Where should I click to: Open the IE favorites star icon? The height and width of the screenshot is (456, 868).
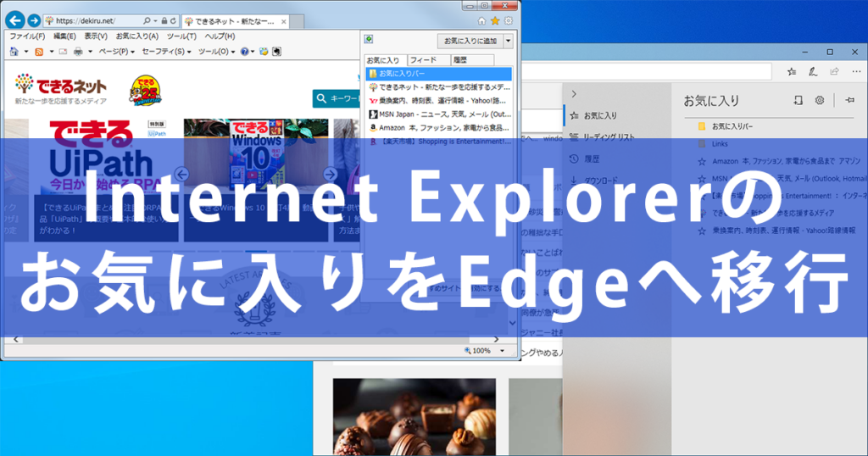coord(495,21)
